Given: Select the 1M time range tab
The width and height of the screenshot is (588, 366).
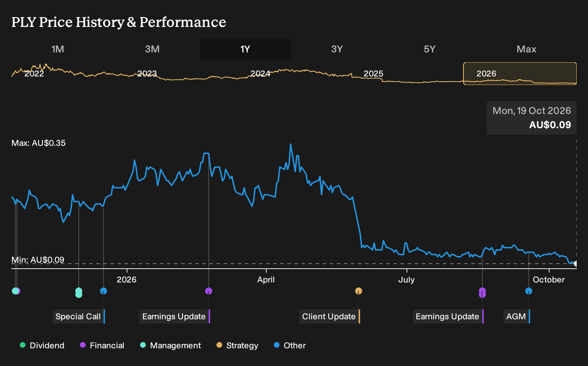Looking at the screenshot, I should (x=58, y=49).
